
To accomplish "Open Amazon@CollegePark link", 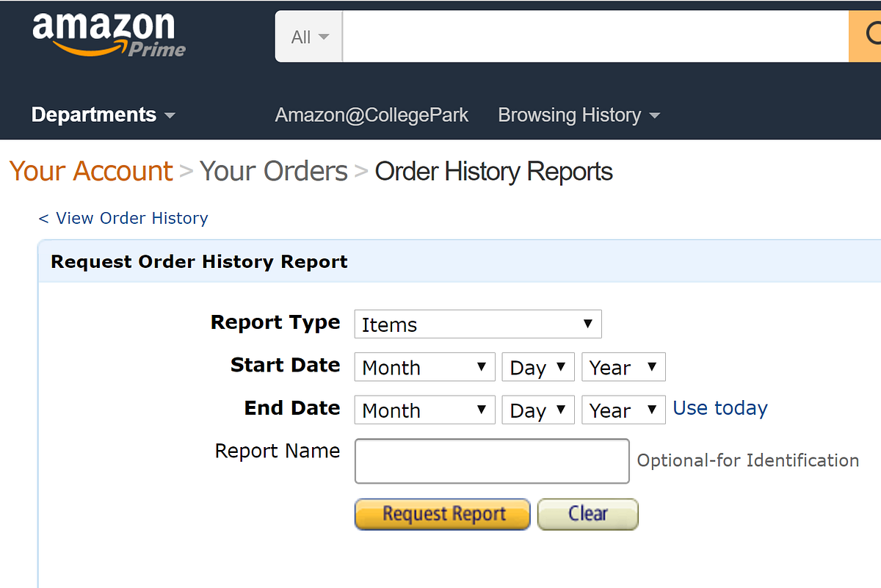I will pyautogui.click(x=371, y=115).
